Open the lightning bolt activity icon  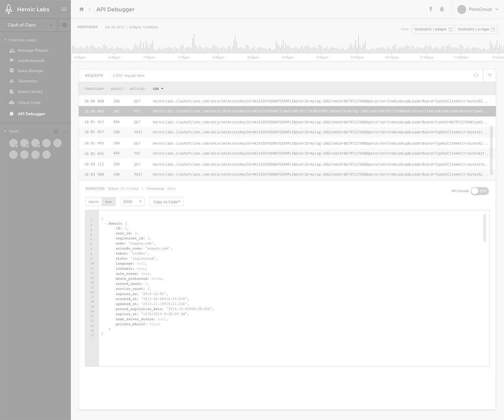tap(431, 9)
